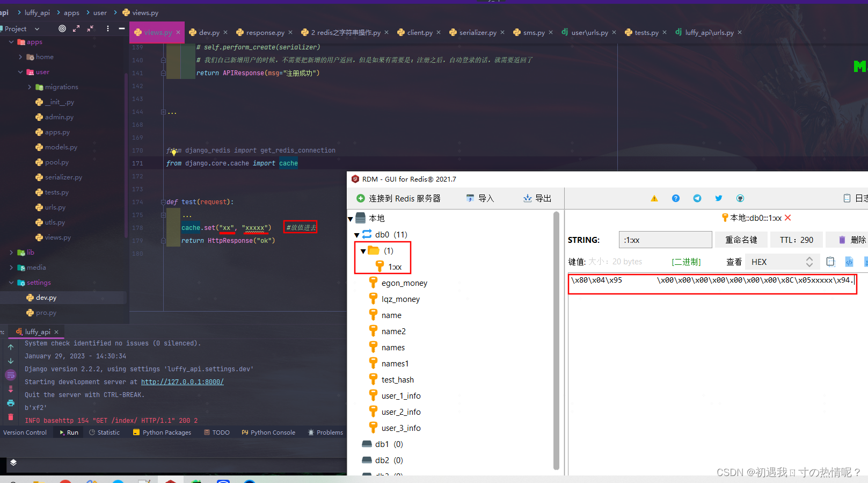Close the 本地::db0:::1:xx key tab
The height and width of the screenshot is (483, 868).
tap(788, 218)
